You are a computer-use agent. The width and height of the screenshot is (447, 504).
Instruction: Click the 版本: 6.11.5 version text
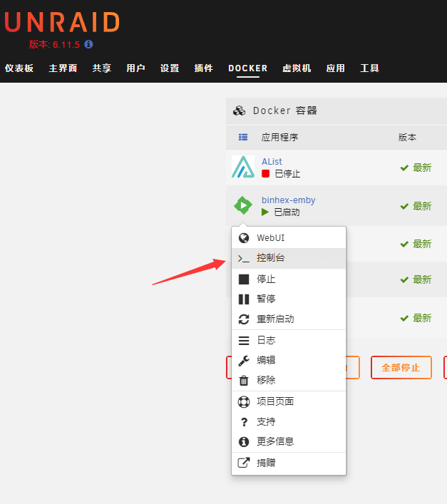click(x=54, y=44)
